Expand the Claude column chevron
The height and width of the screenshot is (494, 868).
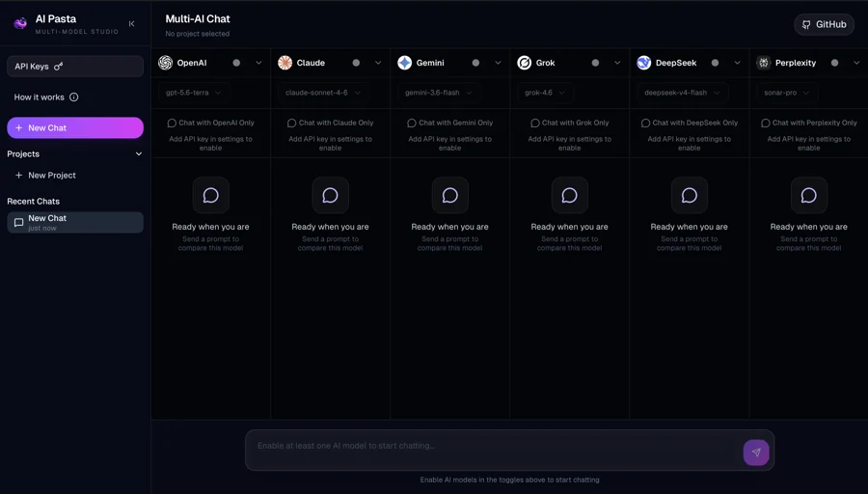(x=378, y=63)
